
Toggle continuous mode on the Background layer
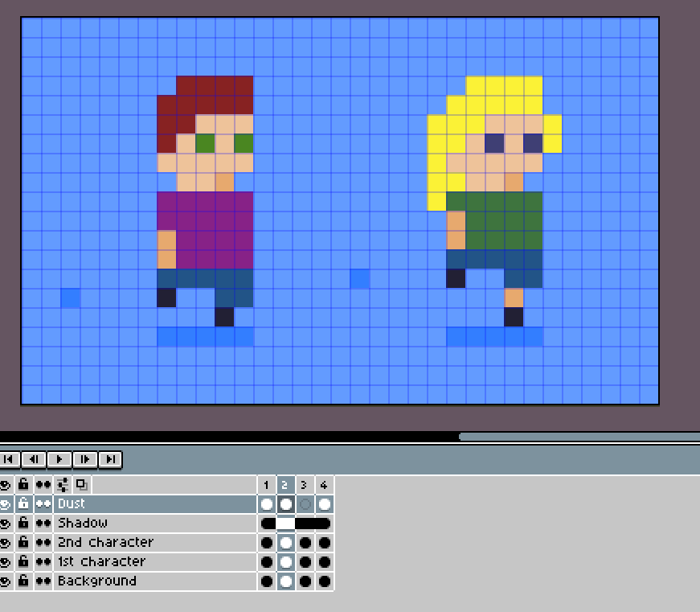click(43, 581)
